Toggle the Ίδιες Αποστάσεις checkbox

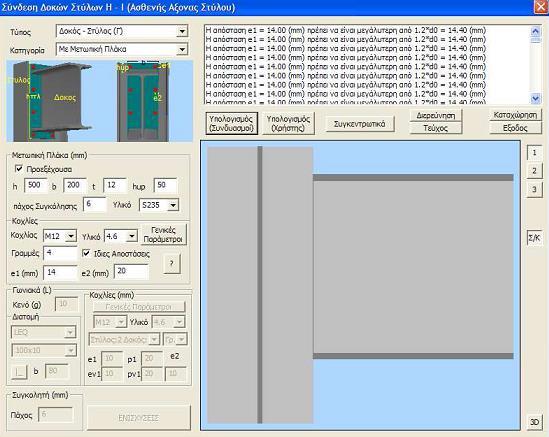86,253
